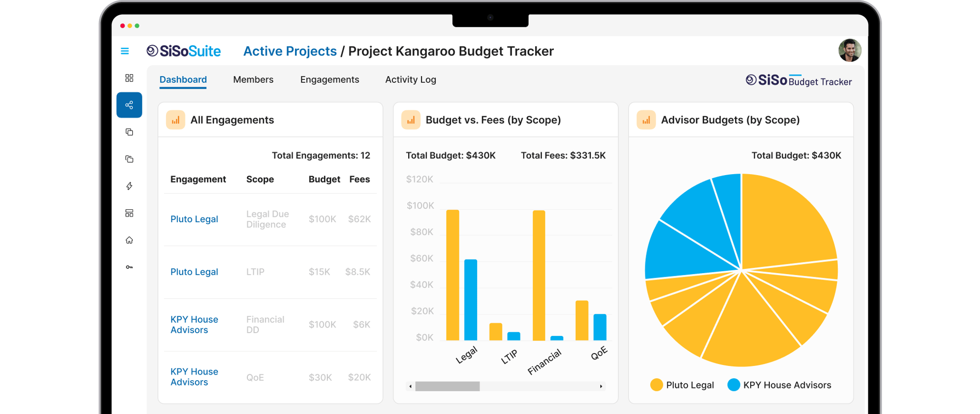Click Total Fees: $331.5K text
This screenshot has width=980, height=414.
click(x=563, y=155)
